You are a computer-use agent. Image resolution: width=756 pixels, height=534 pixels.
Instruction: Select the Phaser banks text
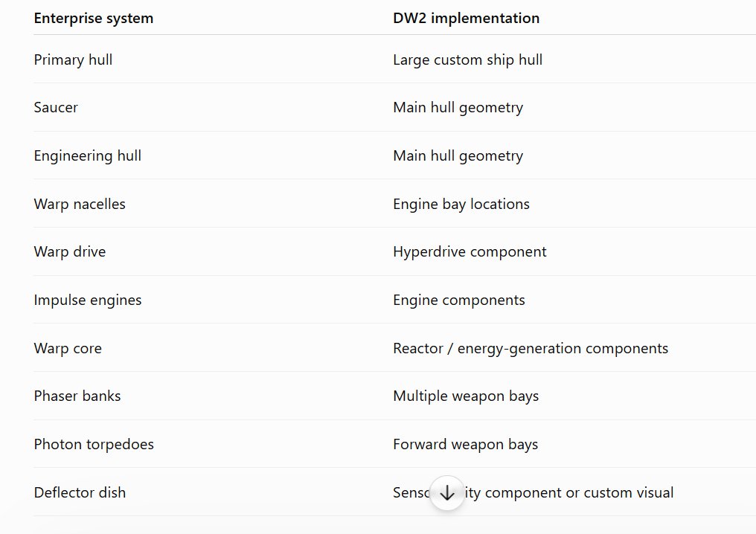click(77, 396)
